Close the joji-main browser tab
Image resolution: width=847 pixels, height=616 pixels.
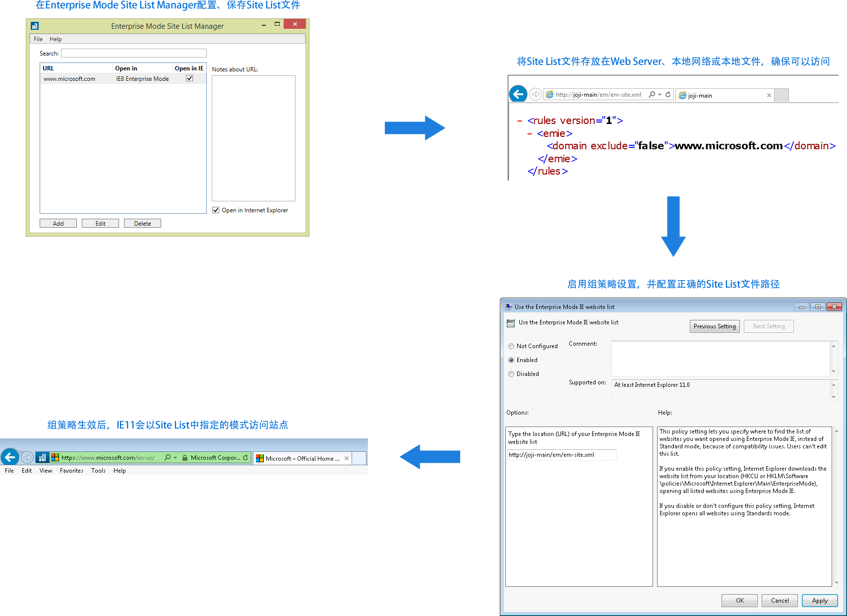point(769,95)
